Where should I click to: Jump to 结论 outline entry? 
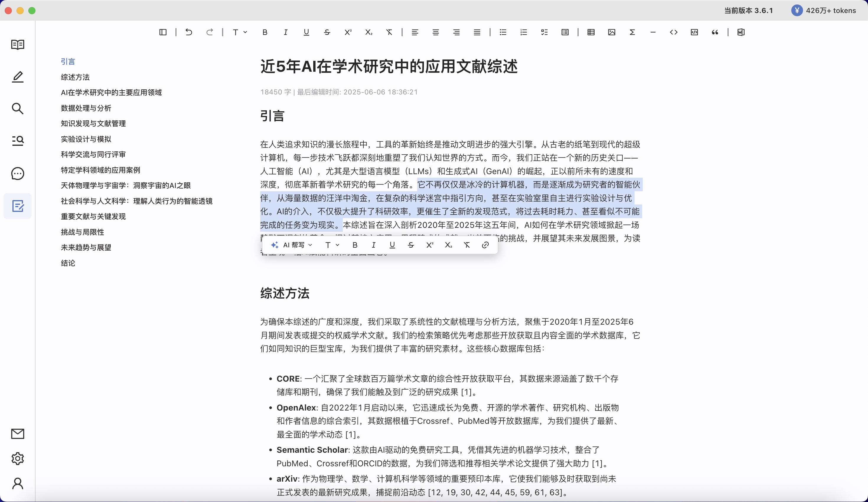tap(68, 263)
